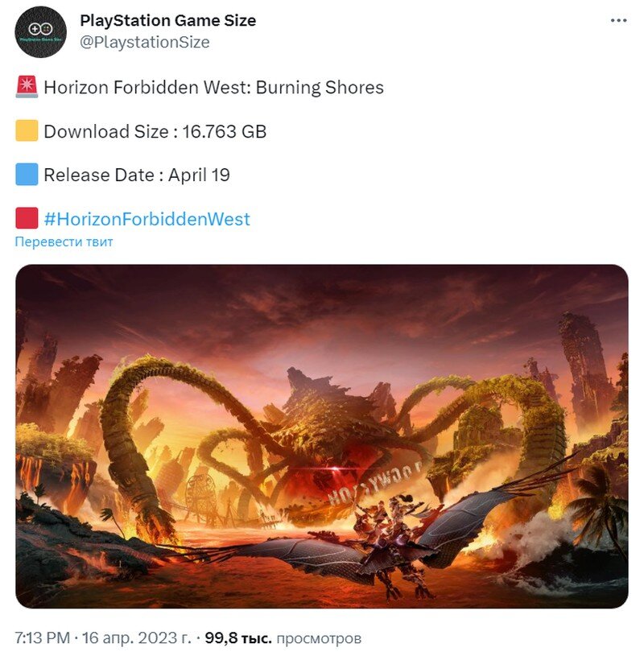Screen dimensions: 644x652
Task: Open the PlayStation Game Size profile avatar
Action: pos(41,31)
